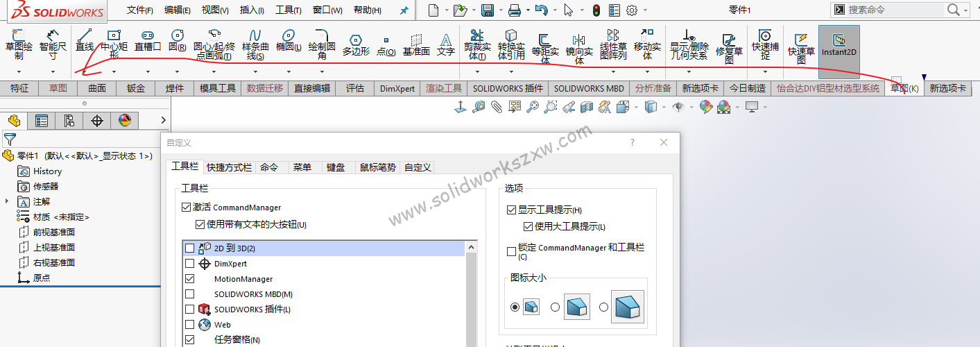Pick the 中心矩形 center rectangle tool
Screen dimensions: 980x347
[x=114, y=44]
